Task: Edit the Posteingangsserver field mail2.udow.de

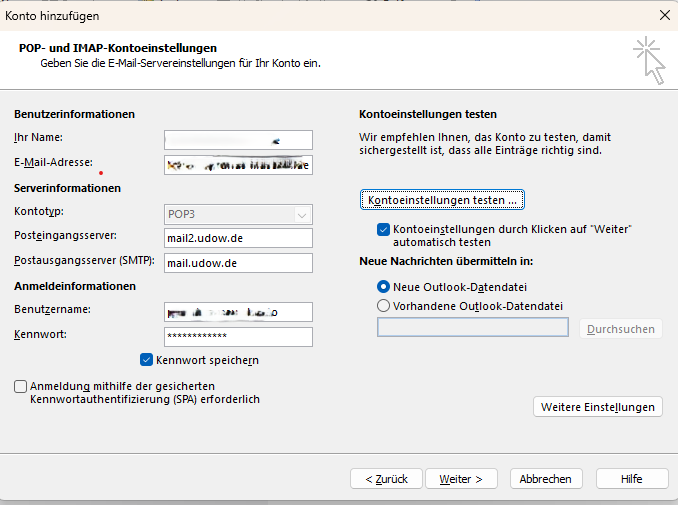Action: point(238,238)
